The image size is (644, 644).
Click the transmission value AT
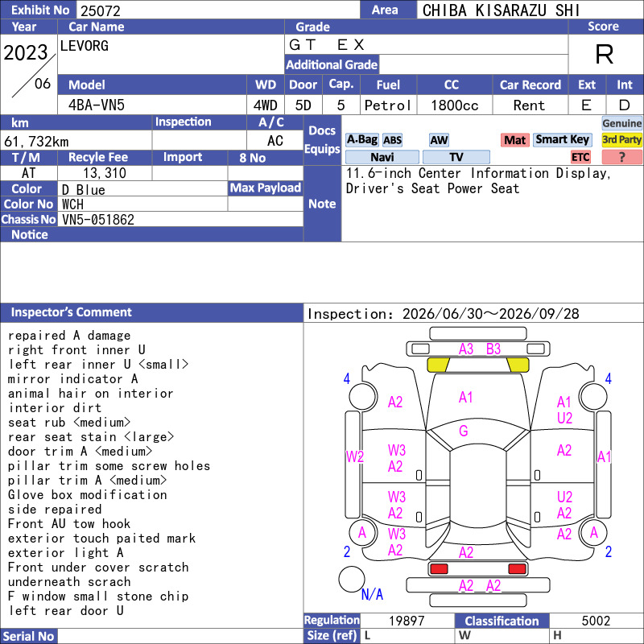(x=28, y=173)
